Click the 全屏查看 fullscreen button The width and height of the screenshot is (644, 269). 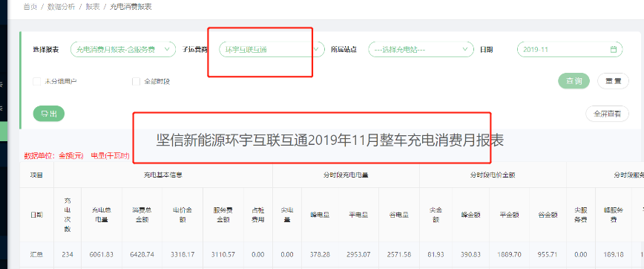point(607,114)
